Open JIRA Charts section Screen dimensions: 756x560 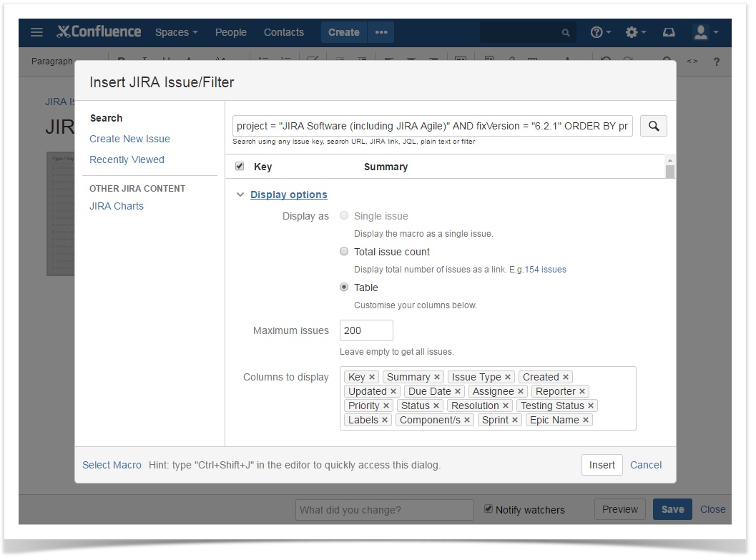coord(117,206)
